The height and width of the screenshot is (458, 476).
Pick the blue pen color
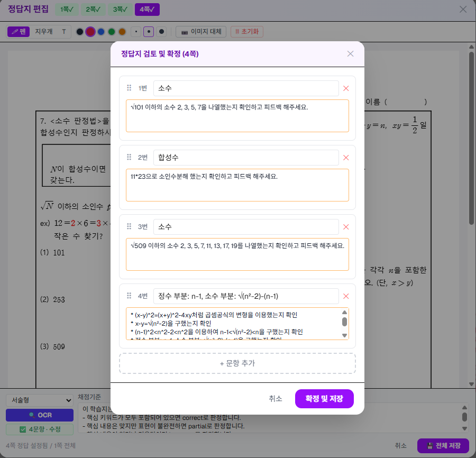tap(101, 32)
